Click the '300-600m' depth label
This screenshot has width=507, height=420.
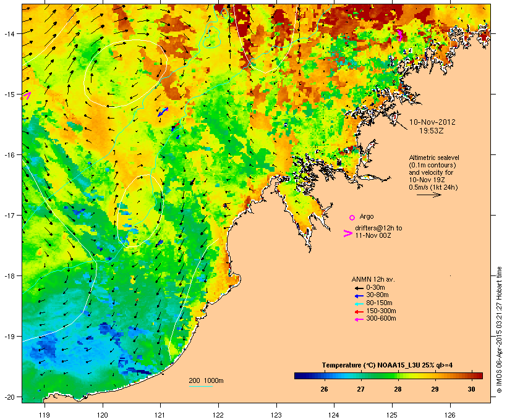click(x=381, y=319)
